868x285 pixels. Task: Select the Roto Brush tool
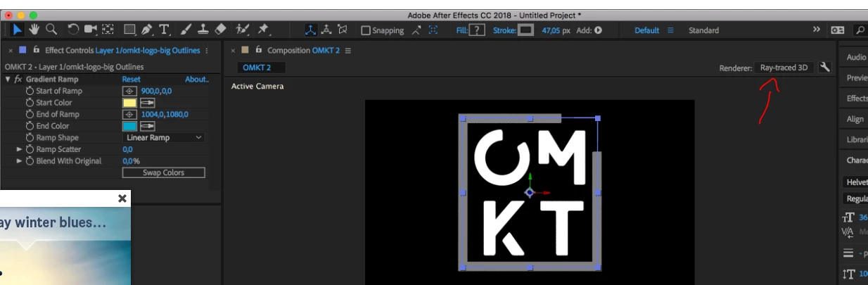pos(243,30)
